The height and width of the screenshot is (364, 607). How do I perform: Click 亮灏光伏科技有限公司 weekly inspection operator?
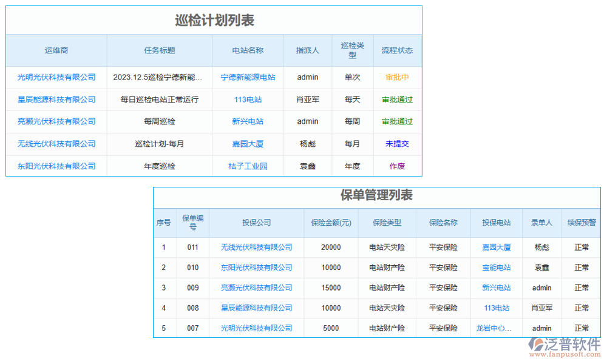click(56, 121)
